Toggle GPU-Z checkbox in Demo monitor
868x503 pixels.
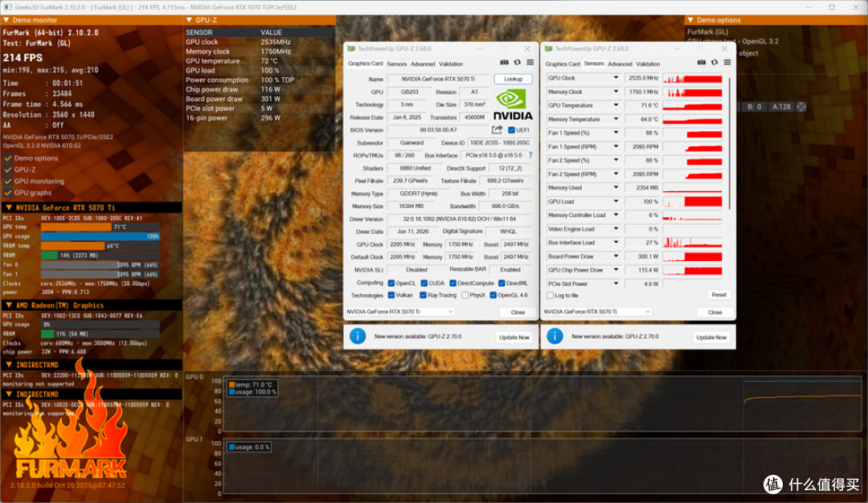(8, 170)
